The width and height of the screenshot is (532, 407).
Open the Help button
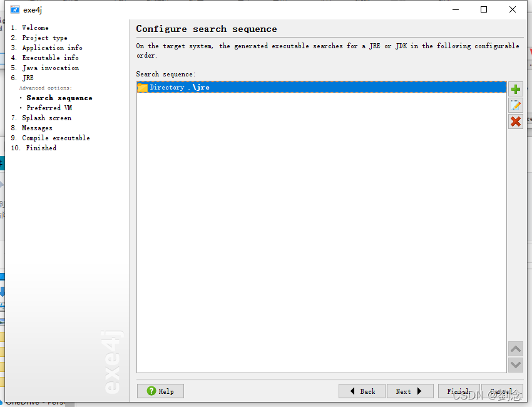click(160, 391)
